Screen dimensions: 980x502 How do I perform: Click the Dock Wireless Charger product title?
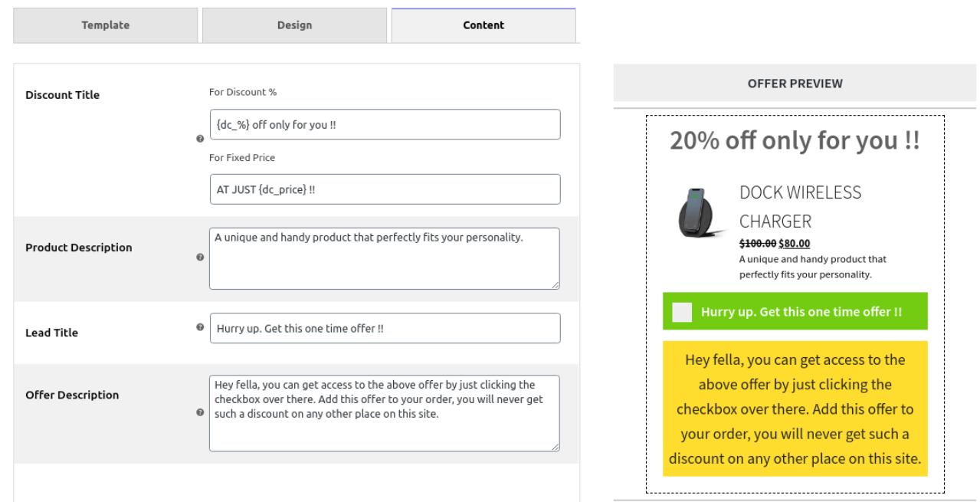point(800,207)
